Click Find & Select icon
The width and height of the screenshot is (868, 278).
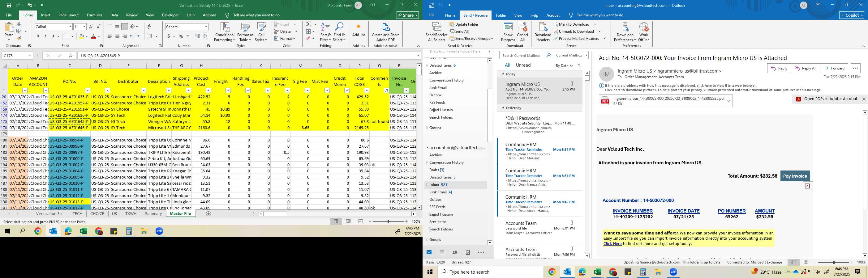339,32
